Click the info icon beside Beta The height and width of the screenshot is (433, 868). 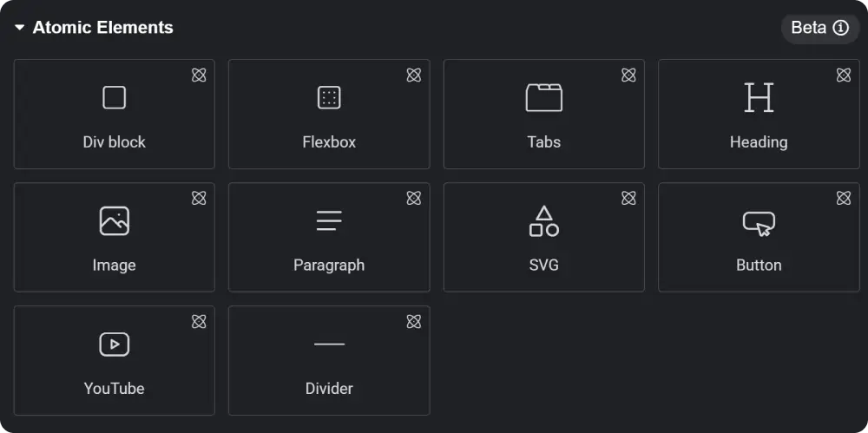[840, 28]
